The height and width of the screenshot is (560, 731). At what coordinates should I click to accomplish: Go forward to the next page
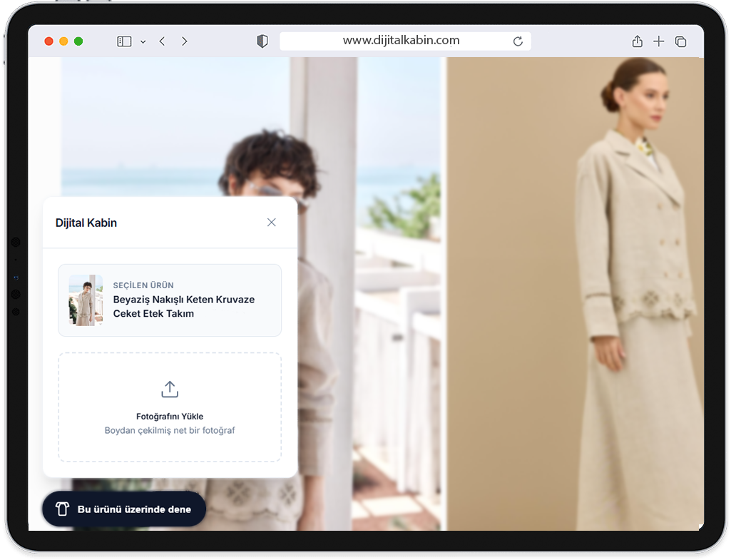[185, 41]
